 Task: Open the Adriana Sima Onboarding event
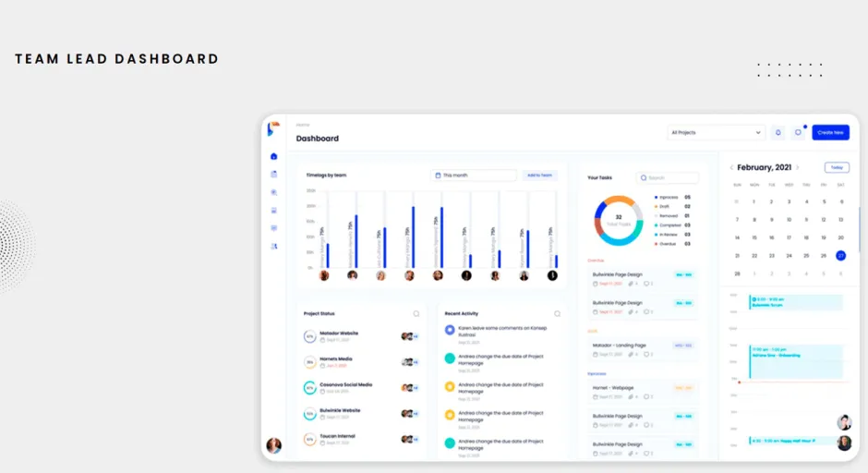coord(796,361)
